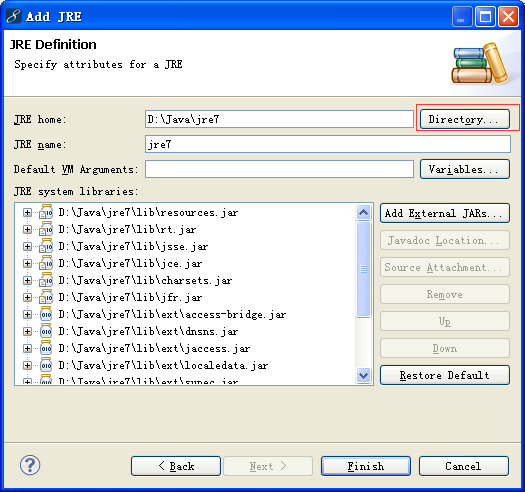The width and height of the screenshot is (525, 492).
Task: Cancel the Add JRE dialog
Action: pos(464,466)
